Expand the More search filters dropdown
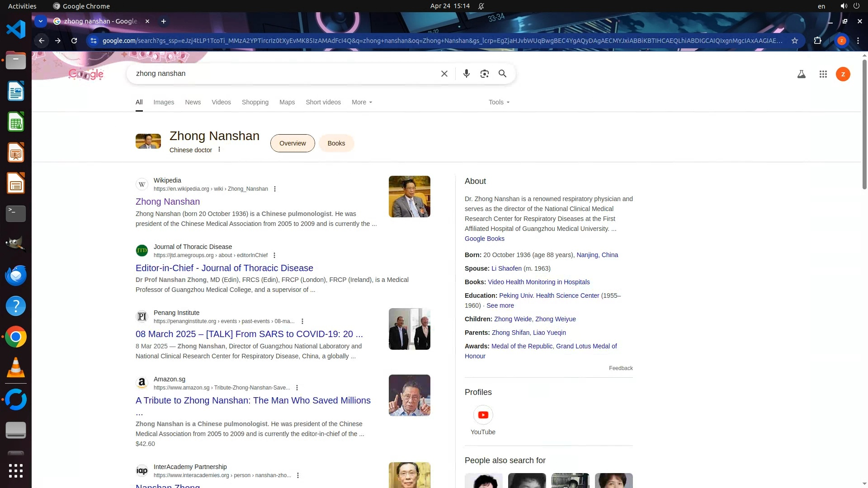This screenshot has width=868, height=488. tap(362, 102)
